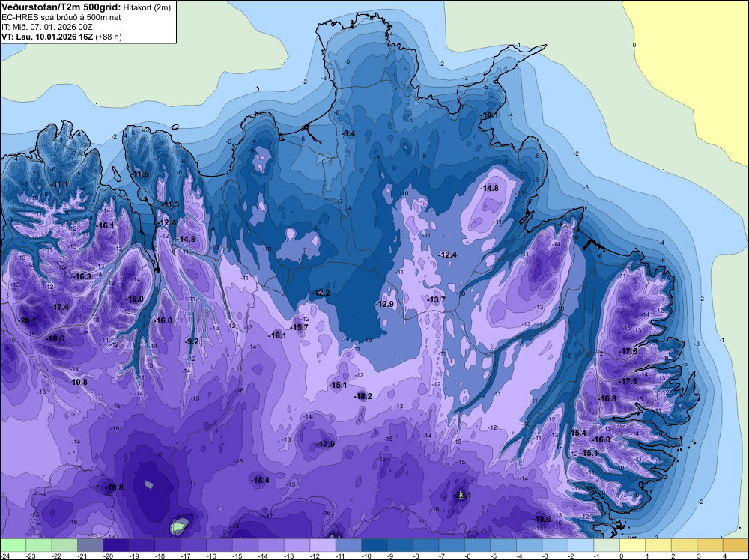Click the -17.4 temperature value on the map

(x=60, y=307)
